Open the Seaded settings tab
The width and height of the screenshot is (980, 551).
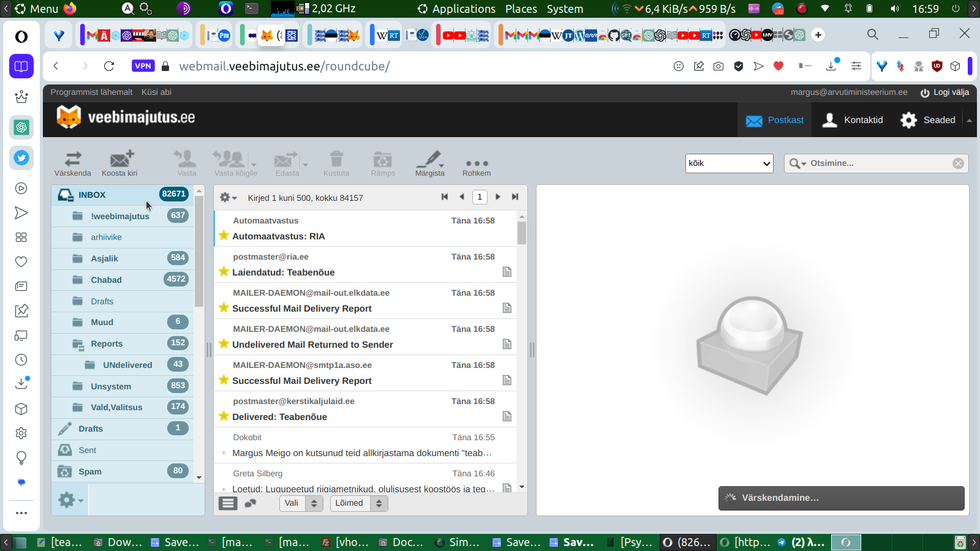928,120
